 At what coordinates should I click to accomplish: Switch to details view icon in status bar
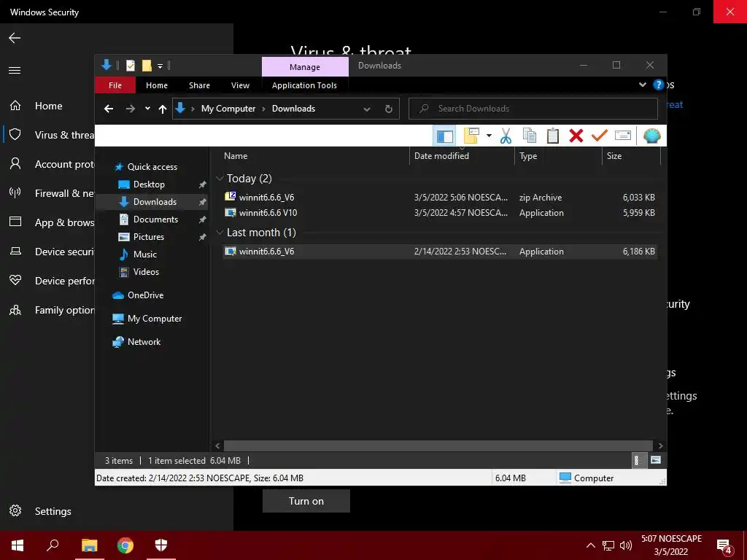point(638,461)
